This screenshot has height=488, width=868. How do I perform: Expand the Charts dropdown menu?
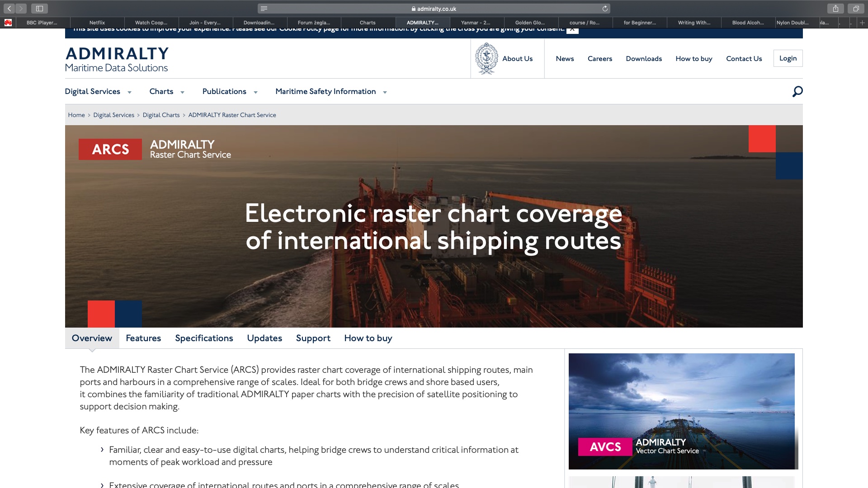pyautogui.click(x=167, y=92)
